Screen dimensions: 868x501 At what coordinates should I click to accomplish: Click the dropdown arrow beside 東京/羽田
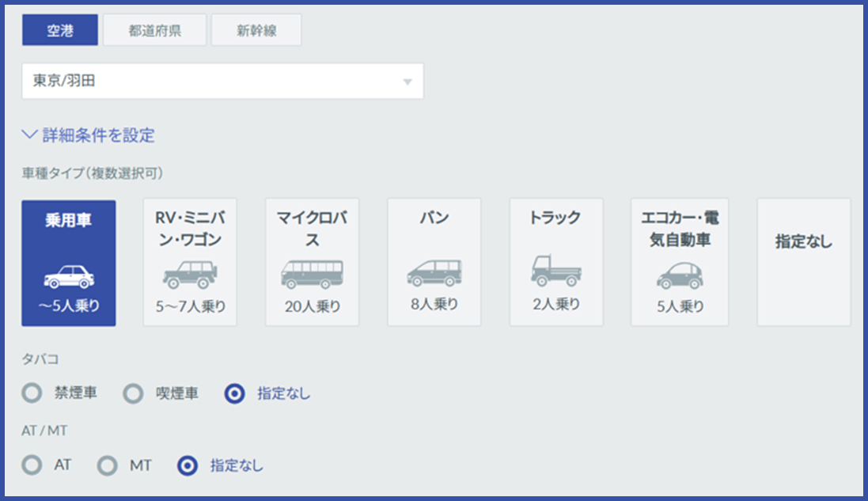point(407,80)
